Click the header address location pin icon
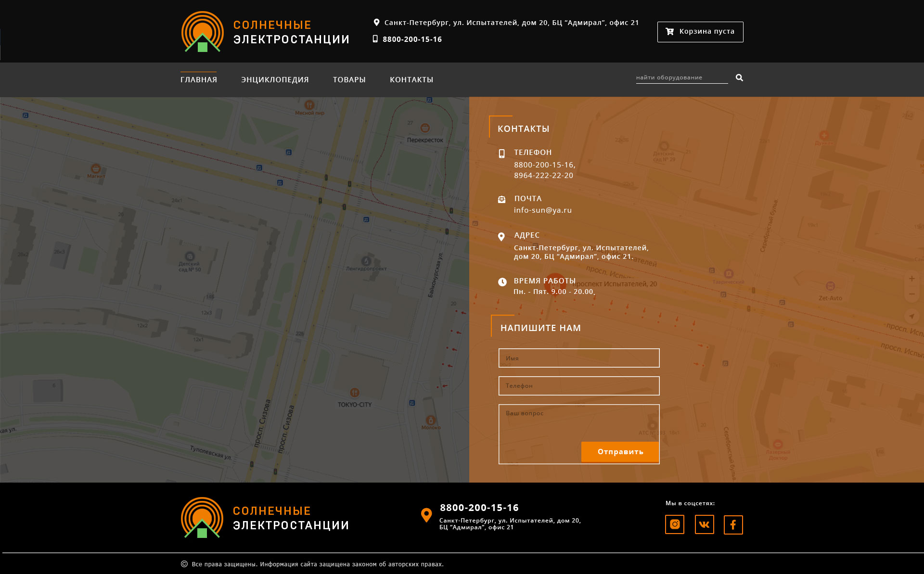 [376, 22]
